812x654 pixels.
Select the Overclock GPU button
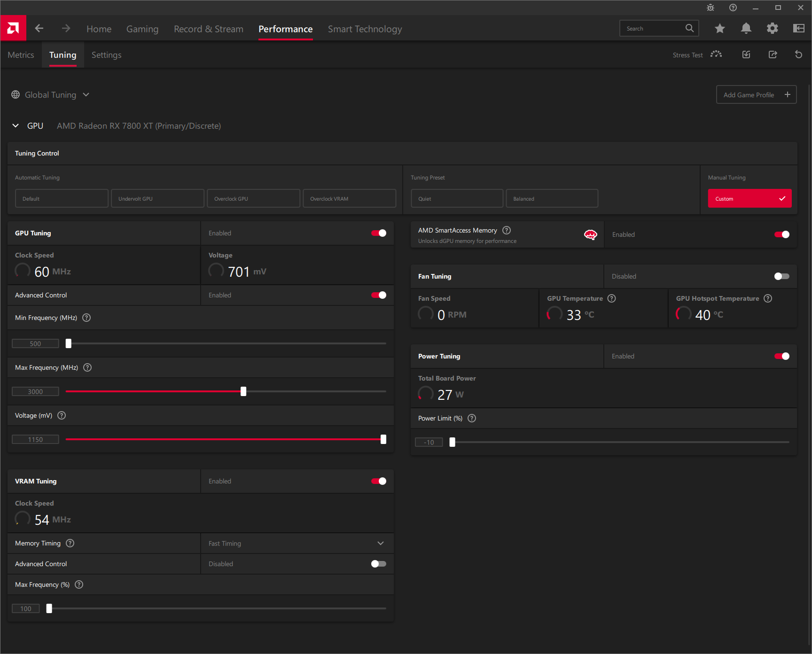(x=253, y=198)
